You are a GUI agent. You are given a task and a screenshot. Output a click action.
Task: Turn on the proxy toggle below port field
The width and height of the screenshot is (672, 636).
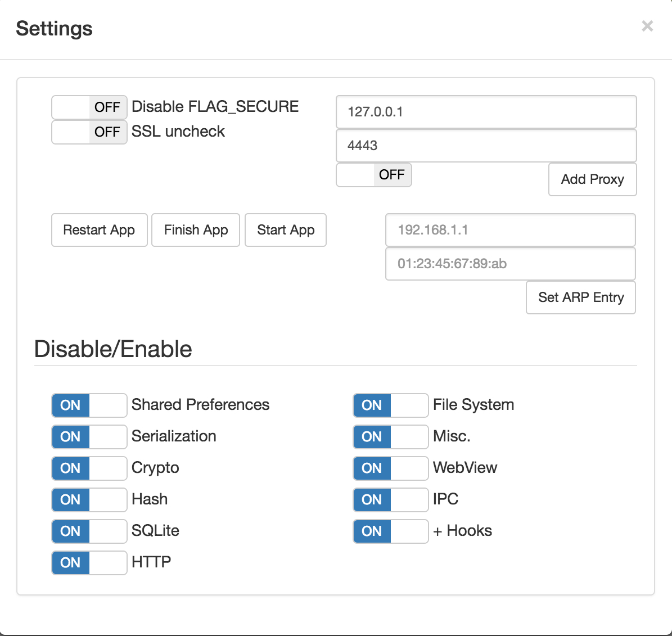tap(374, 175)
